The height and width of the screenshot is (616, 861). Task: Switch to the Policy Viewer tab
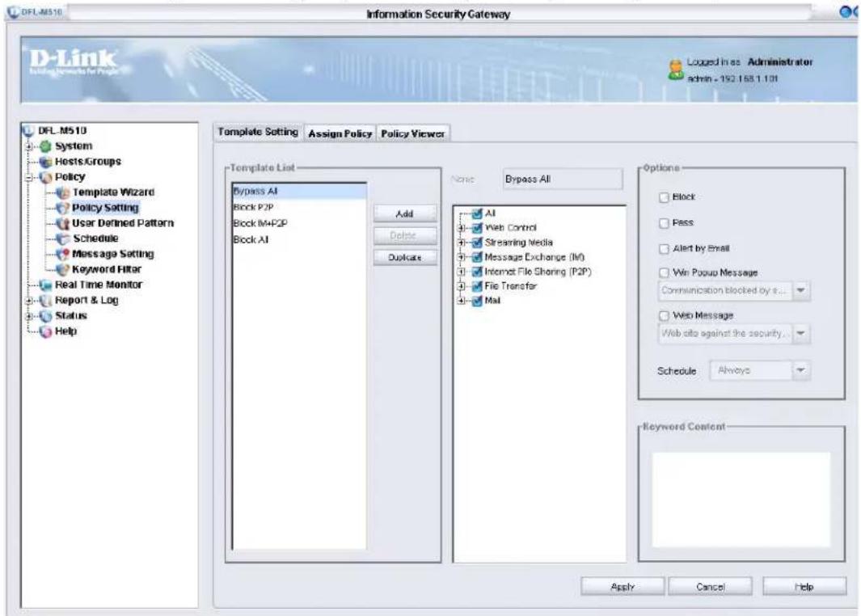(413, 133)
